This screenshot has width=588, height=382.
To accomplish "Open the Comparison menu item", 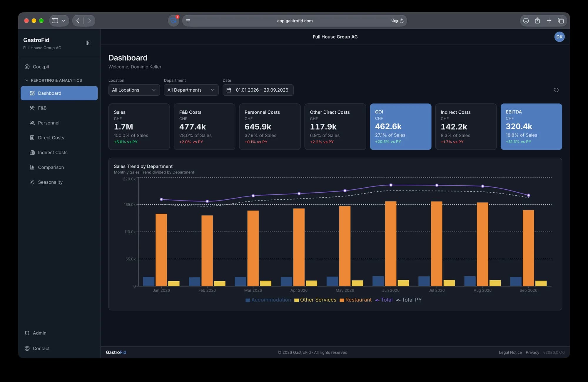I will (59, 167).
